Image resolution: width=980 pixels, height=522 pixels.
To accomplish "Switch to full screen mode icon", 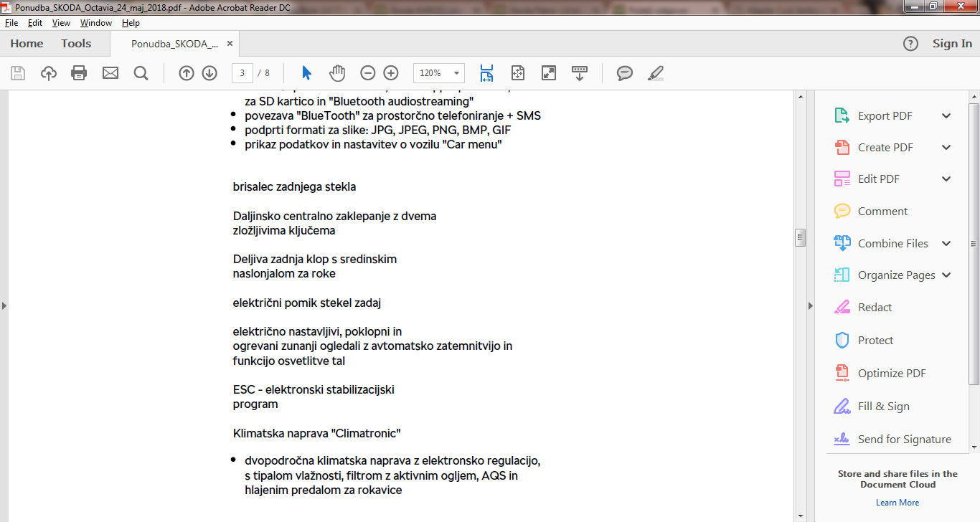I will click(549, 72).
